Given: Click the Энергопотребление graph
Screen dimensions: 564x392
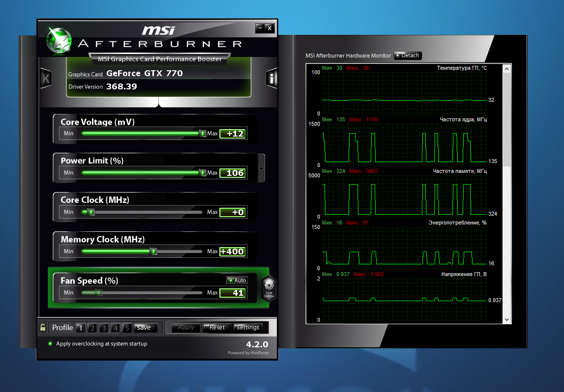Looking at the screenshot, I should pyautogui.click(x=404, y=248).
